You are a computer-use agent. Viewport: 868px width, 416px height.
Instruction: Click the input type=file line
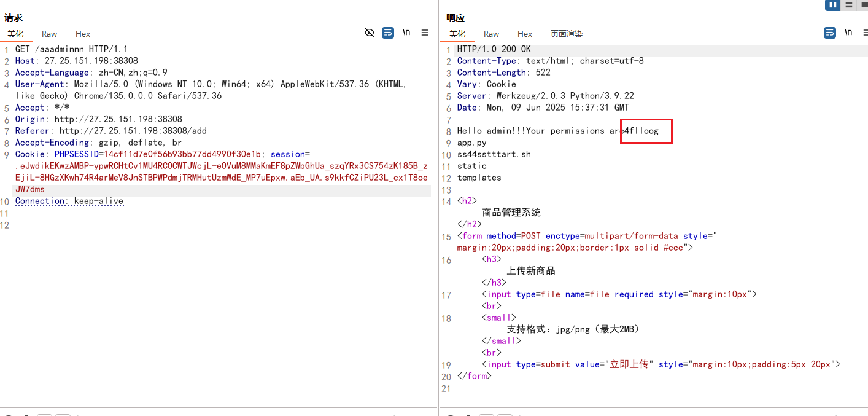619,294
